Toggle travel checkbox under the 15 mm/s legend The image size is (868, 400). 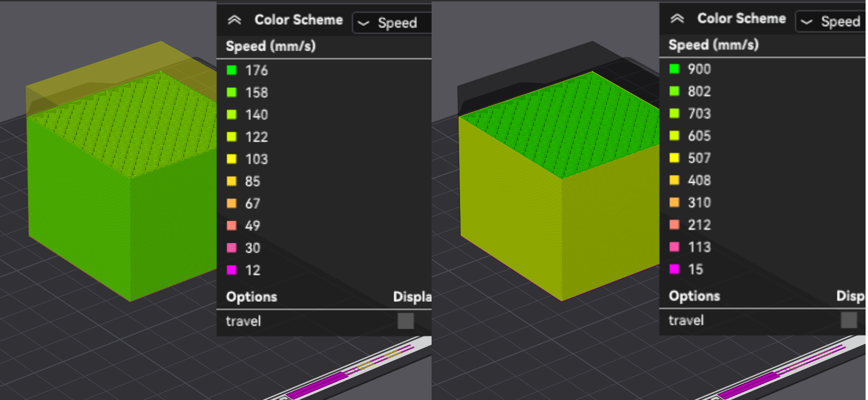click(849, 320)
